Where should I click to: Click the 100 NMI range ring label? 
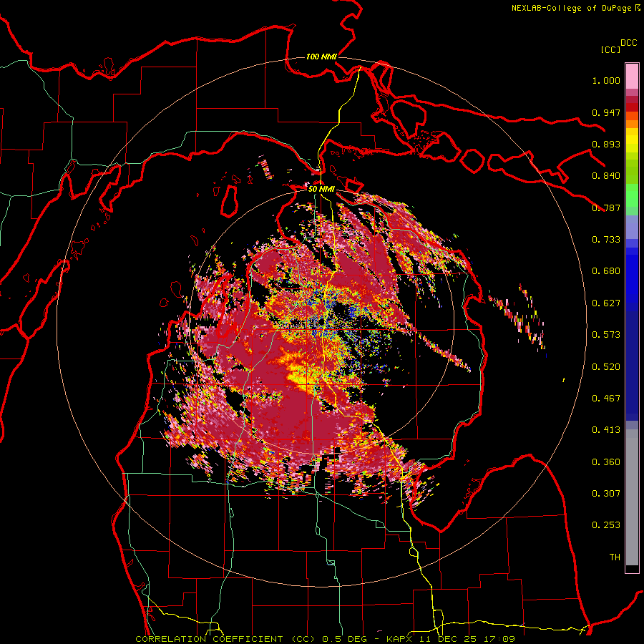(321, 57)
